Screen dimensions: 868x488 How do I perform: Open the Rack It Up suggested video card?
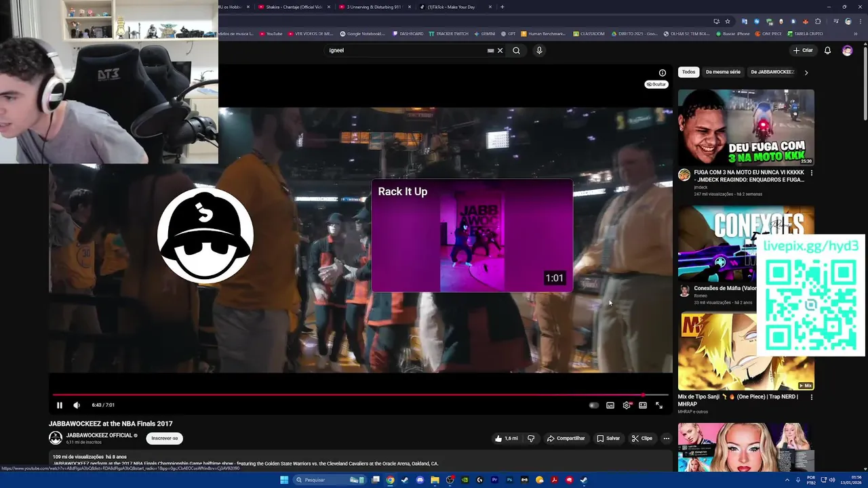472,236
